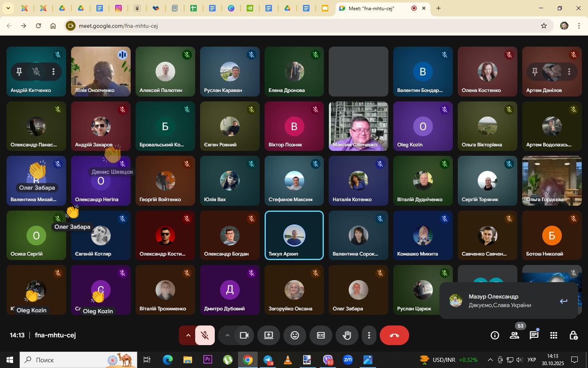Click the Present screen icon
This screenshot has height=368, width=588.
[269, 335]
